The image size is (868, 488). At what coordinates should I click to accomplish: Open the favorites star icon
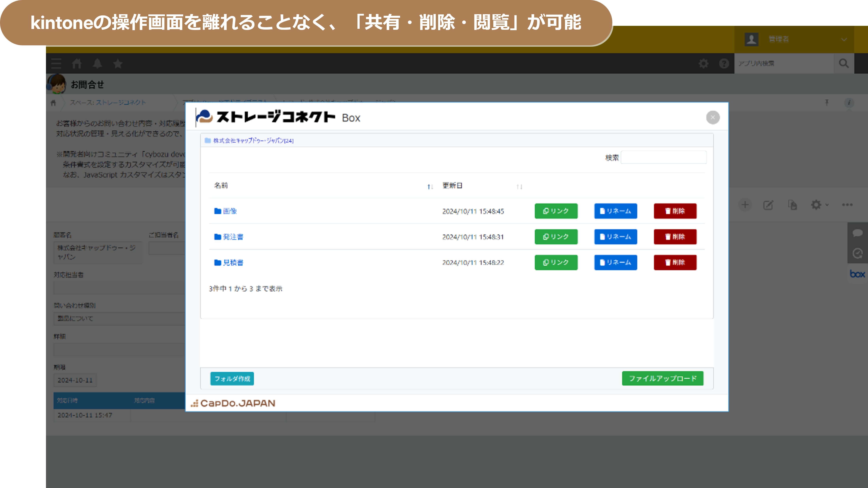point(118,63)
